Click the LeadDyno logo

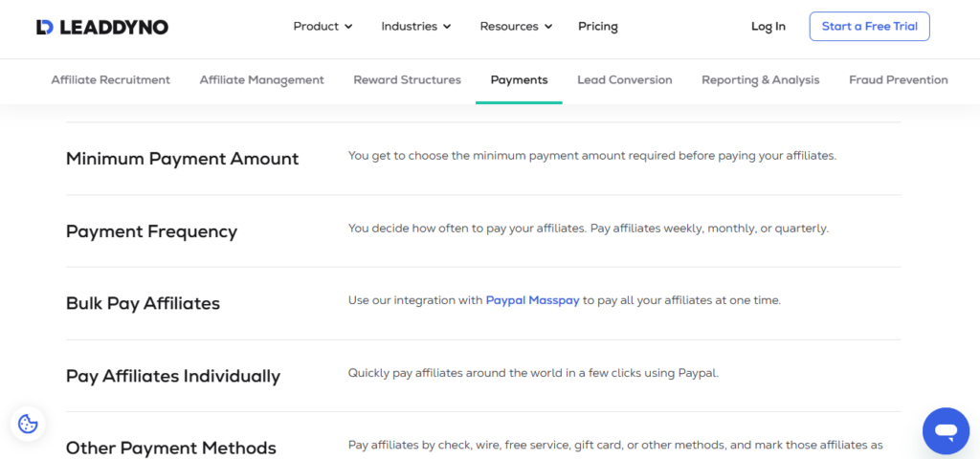(x=102, y=27)
